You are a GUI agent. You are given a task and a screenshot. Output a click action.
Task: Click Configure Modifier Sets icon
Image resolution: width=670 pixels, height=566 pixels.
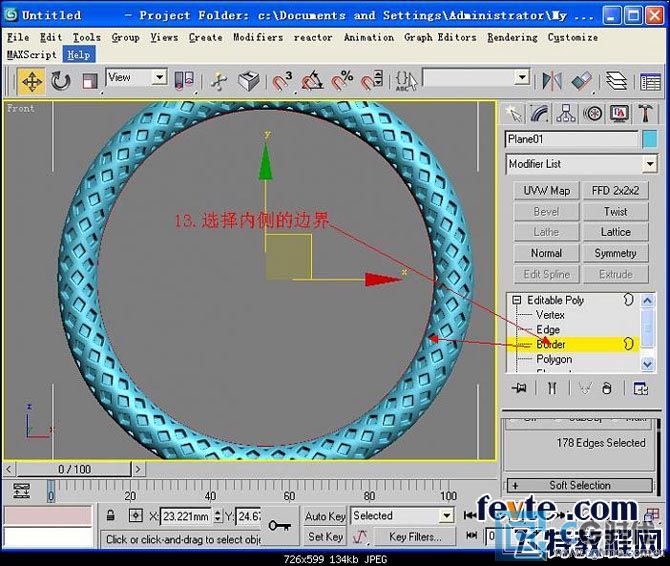(x=641, y=388)
